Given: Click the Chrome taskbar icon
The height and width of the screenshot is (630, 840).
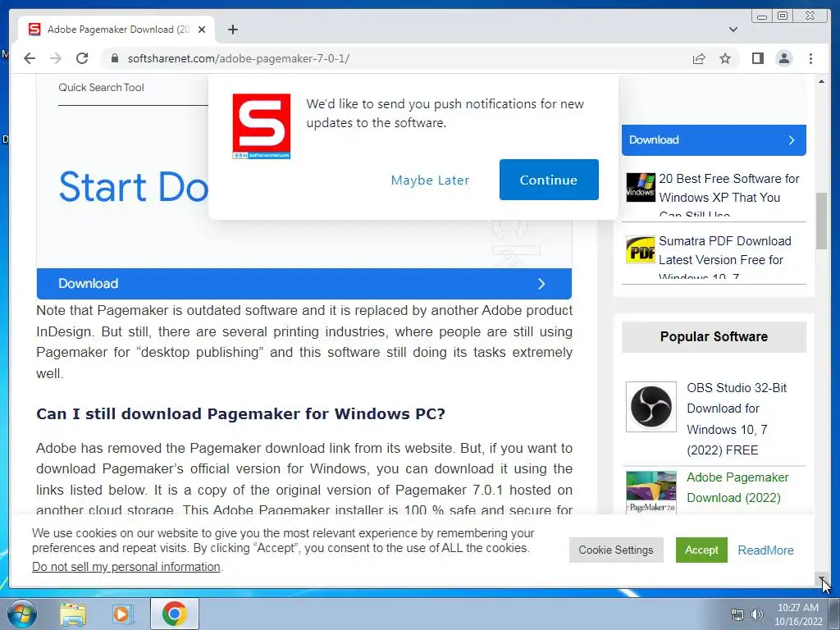Looking at the screenshot, I should coord(174,614).
